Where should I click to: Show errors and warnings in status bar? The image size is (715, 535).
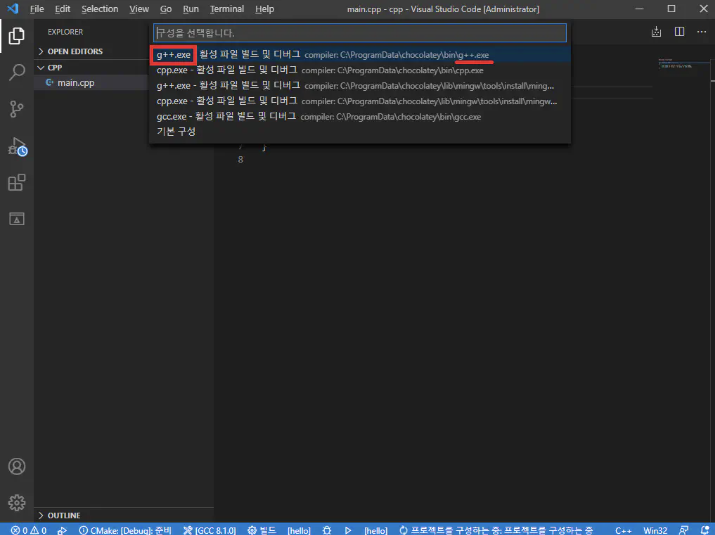pyautogui.click(x=28, y=530)
